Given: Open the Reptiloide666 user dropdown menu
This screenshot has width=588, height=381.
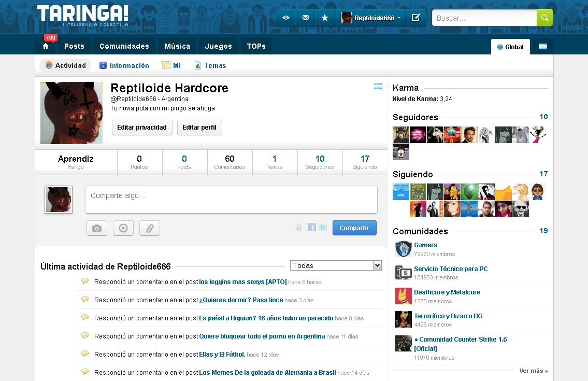Looking at the screenshot, I should (x=371, y=18).
